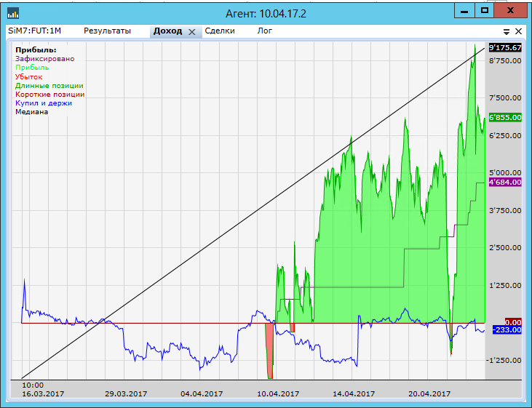Open the SiM7:FUT:1M tab
Image resolution: width=532 pixels, height=408 pixels.
point(35,31)
